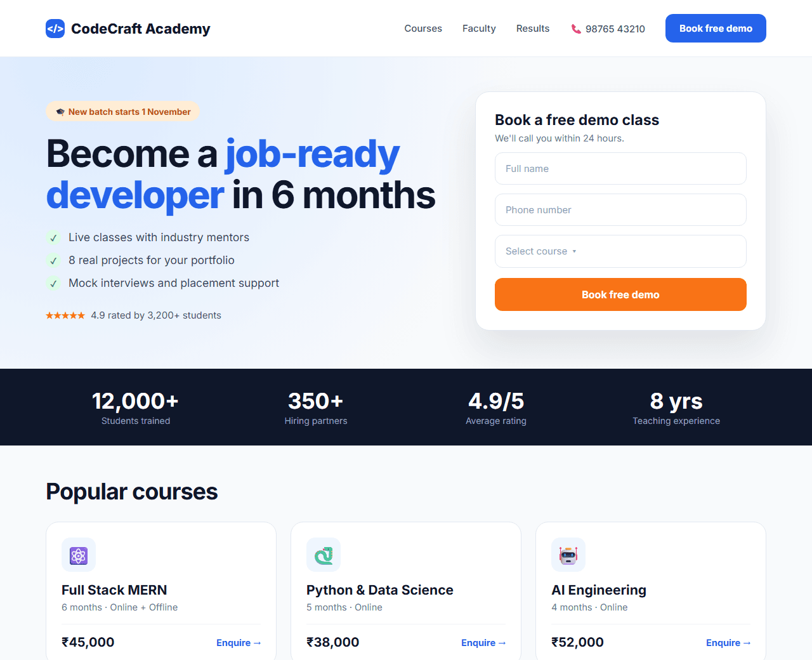
Task: Click Enquire link for Full Stack MERN
Action: (239, 643)
